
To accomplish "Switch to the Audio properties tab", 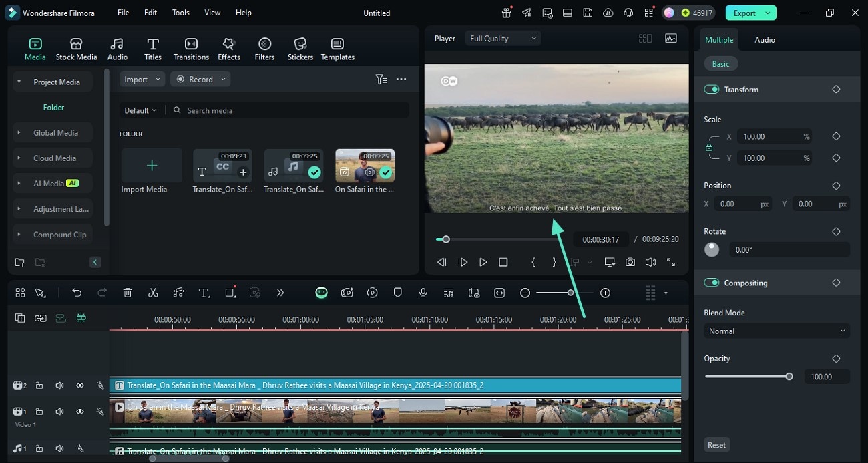I will [765, 40].
